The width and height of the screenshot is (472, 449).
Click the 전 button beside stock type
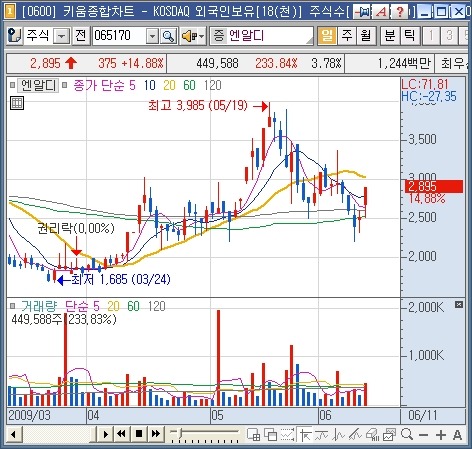coord(81,36)
